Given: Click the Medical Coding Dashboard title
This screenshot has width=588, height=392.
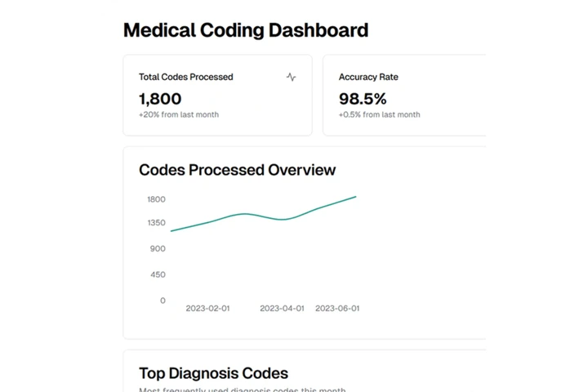Looking at the screenshot, I should [x=246, y=31].
